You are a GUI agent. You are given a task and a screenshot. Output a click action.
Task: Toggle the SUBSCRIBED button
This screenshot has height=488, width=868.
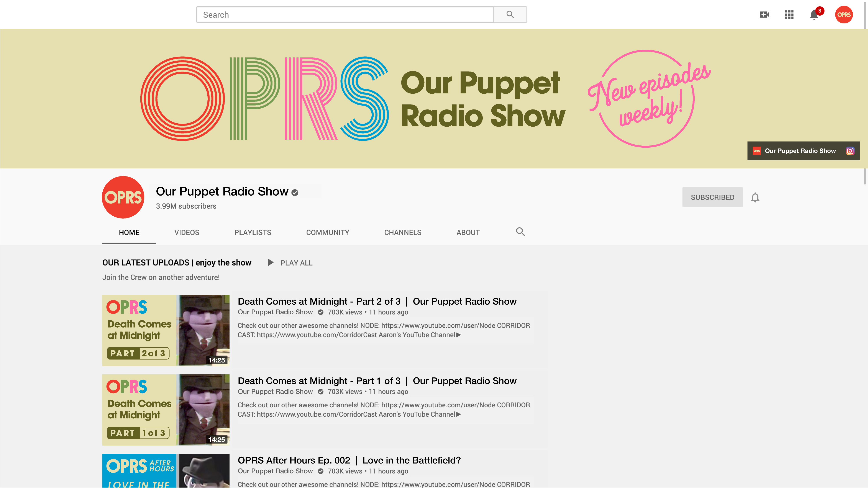tap(712, 197)
